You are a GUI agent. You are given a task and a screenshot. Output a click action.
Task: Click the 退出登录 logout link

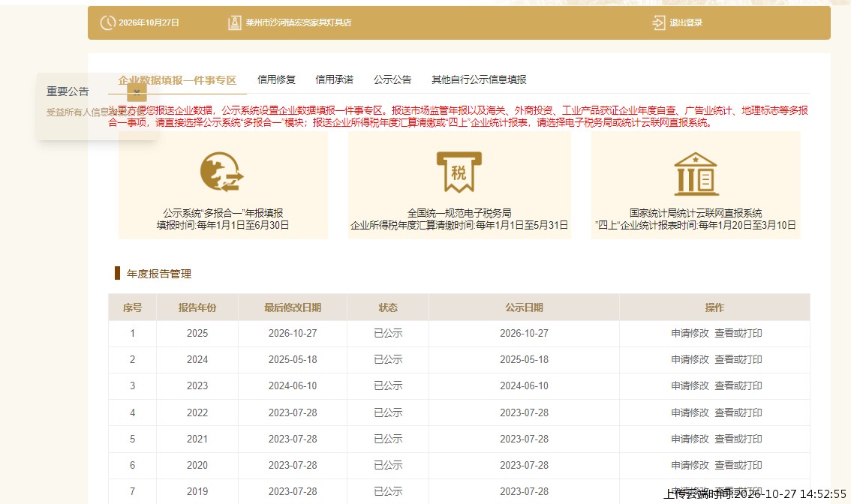point(685,22)
